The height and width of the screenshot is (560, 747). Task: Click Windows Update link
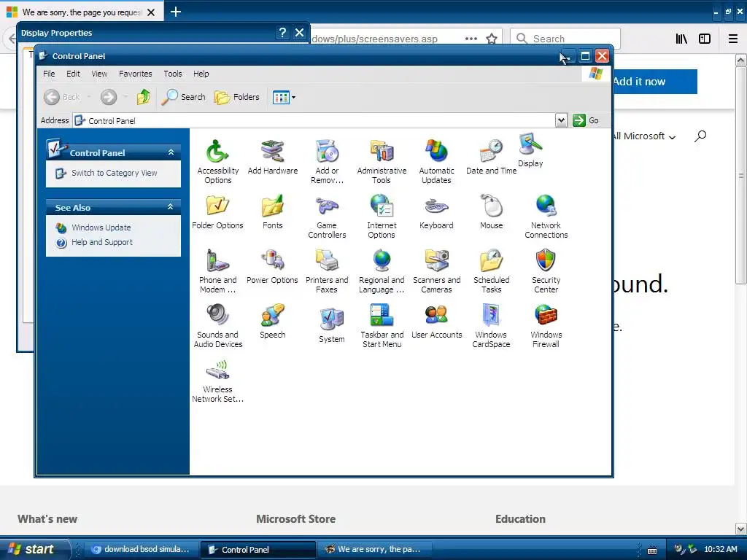point(101,227)
